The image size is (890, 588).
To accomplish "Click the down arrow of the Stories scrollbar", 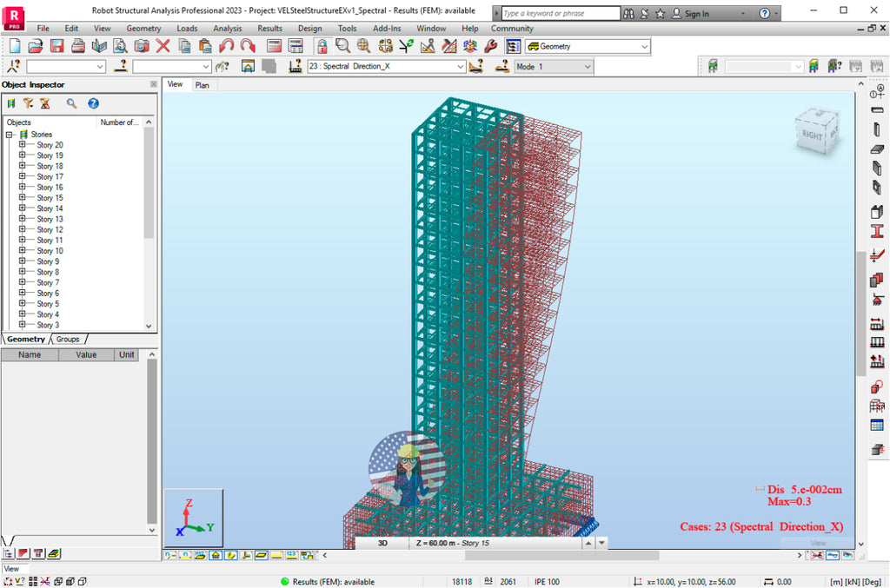I will click(149, 326).
